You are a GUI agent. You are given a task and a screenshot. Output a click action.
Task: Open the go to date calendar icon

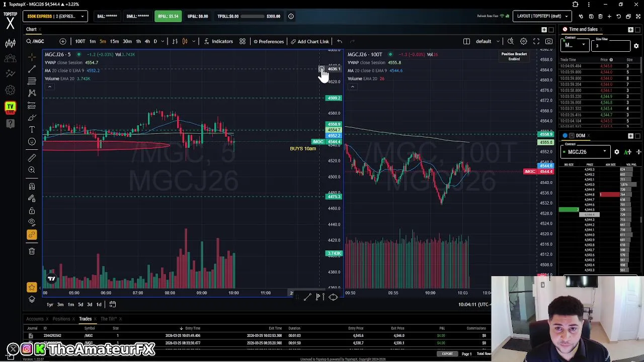113,304
